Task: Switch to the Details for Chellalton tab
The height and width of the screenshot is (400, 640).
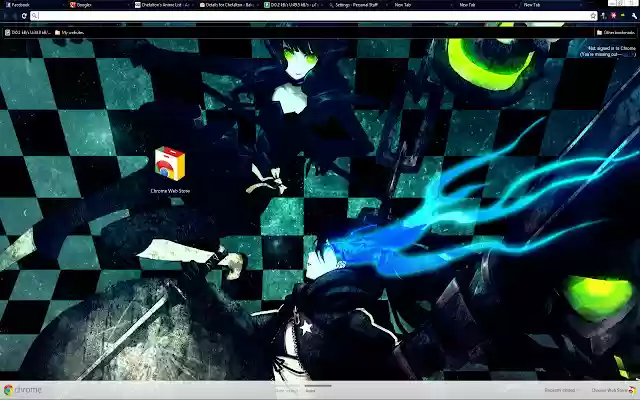Action: coord(230,5)
